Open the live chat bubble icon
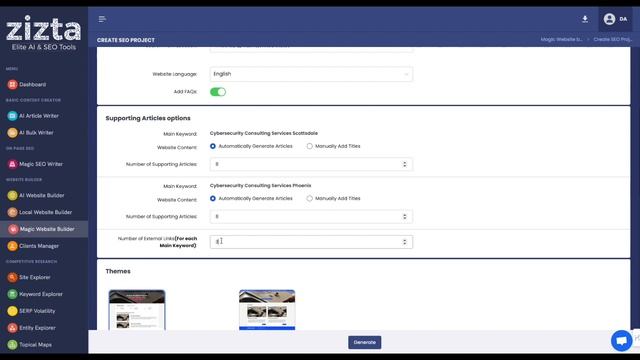 pos(621,340)
